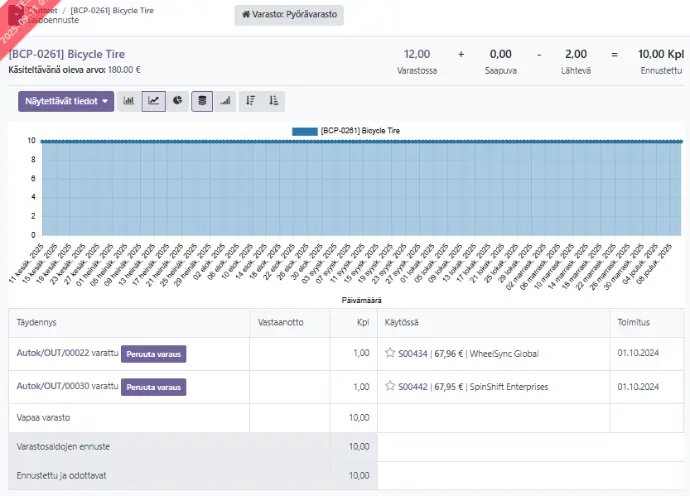Toggle cumulative chart mode
Image resolution: width=690 pixels, height=496 pixels.
225,101
